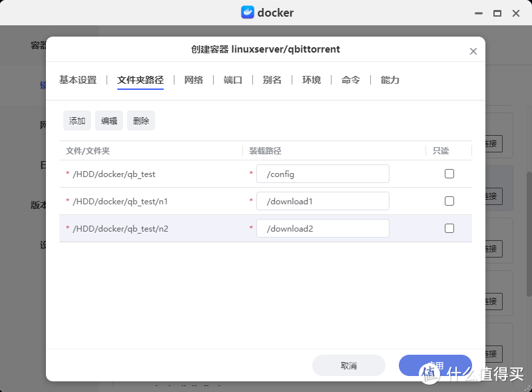Enable read-only for /download2 mount

point(449,228)
